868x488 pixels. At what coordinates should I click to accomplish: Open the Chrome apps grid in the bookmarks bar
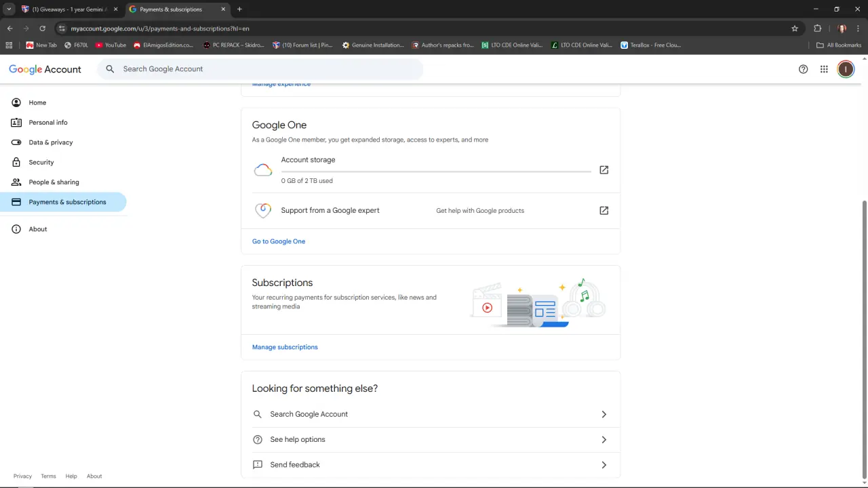coord(9,45)
